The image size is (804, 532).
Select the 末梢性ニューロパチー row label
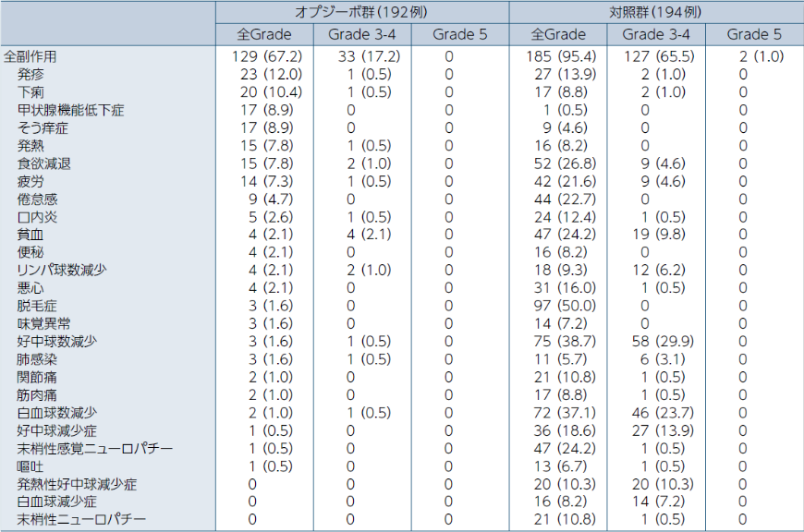click(x=81, y=519)
